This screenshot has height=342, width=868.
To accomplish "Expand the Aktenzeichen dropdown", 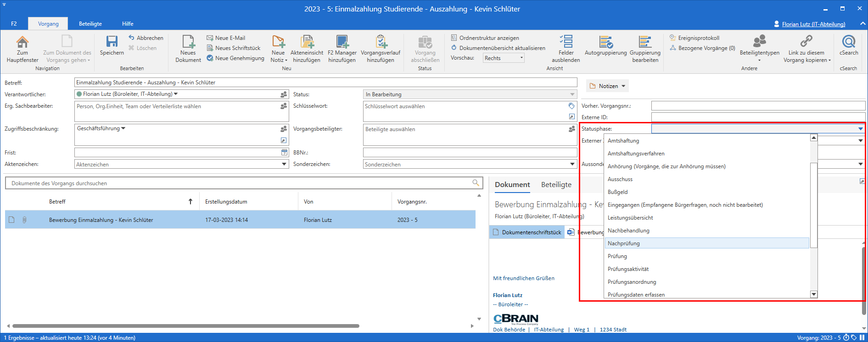I will pos(284,164).
